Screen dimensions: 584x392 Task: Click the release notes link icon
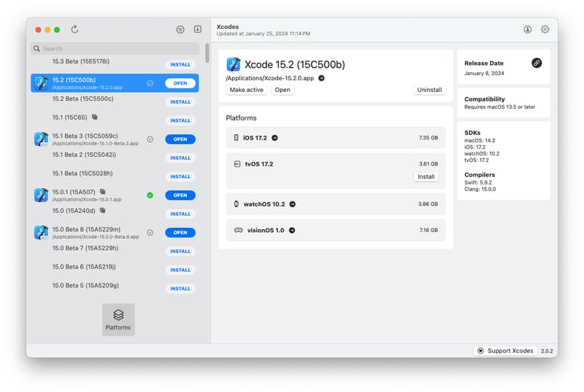tap(537, 63)
